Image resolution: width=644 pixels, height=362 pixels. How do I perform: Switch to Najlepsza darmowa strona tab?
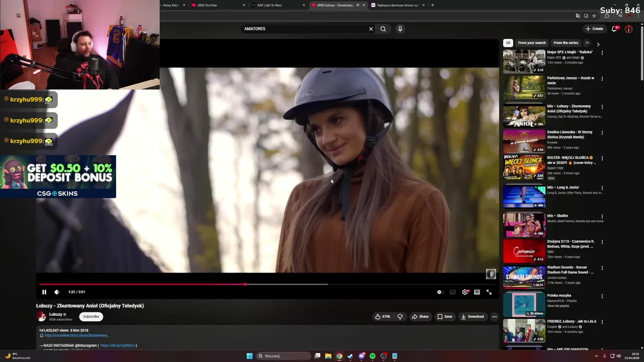click(x=397, y=5)
